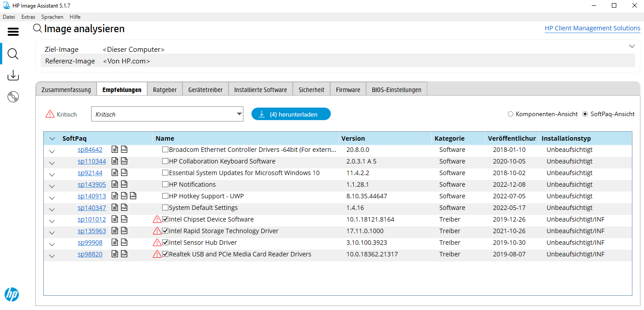Open the Extras menu
This screenshot has width=644, height=310.
tap(28, 17)
